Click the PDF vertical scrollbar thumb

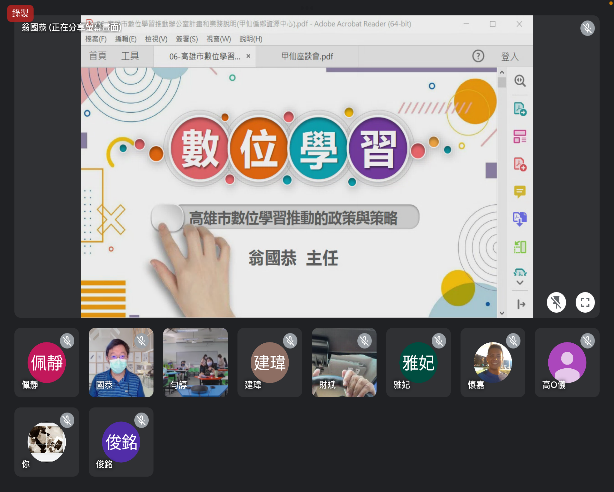502,82
